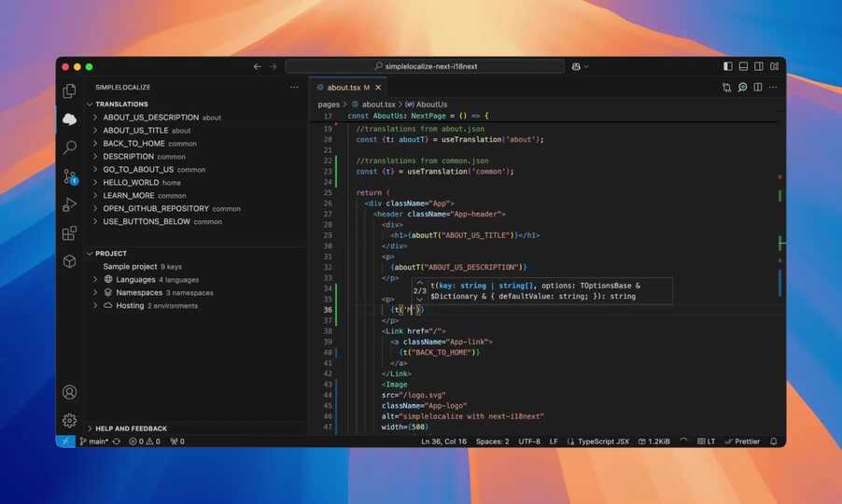The image size is (842, 504).
Task: Click the split editor right icon
Action: [758, 87]
